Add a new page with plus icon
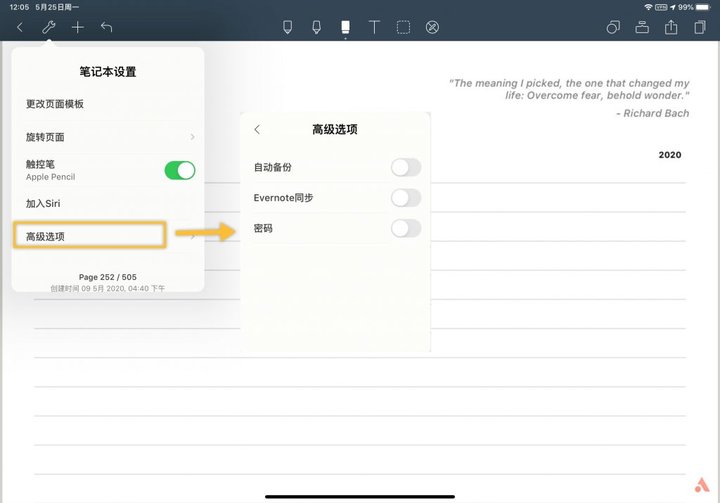The width and height of the screenshot is (720, 503). tap(78, 27)
